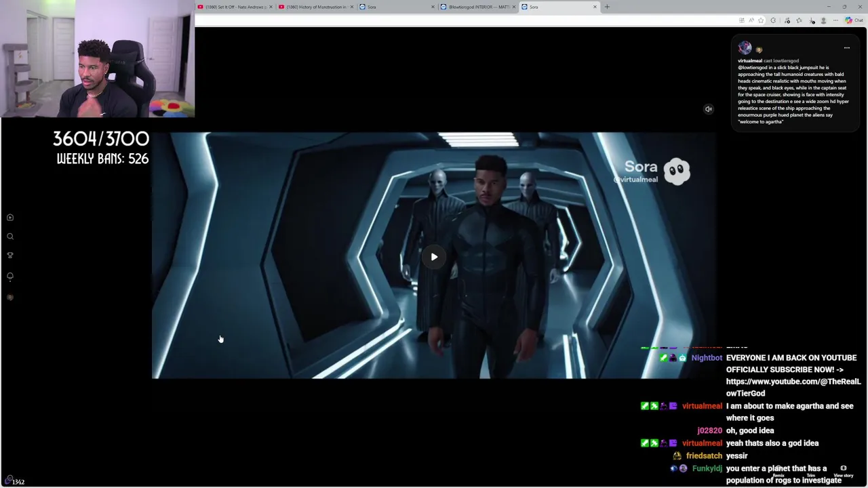Open the Sora search sidebar icon
This screenshot has width=868, height=488.
tap(10, 237)
